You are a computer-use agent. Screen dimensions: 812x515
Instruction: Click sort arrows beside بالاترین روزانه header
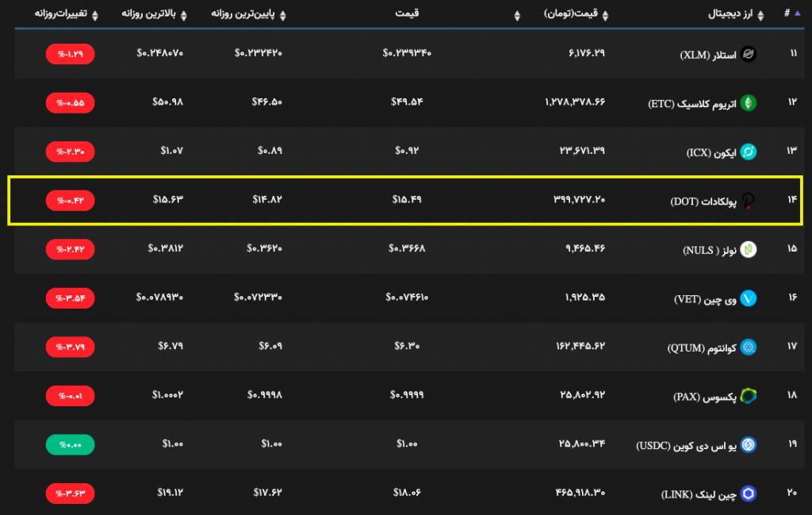(x=184, y=16)
